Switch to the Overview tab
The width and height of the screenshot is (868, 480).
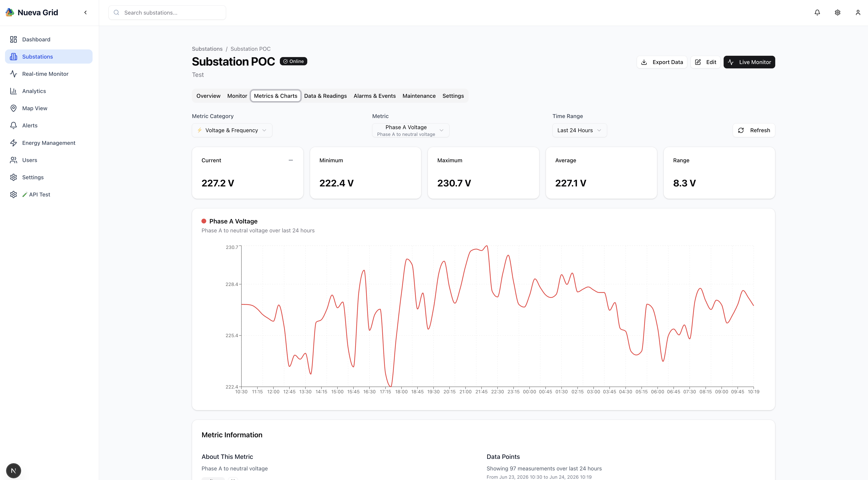point(209,96)
